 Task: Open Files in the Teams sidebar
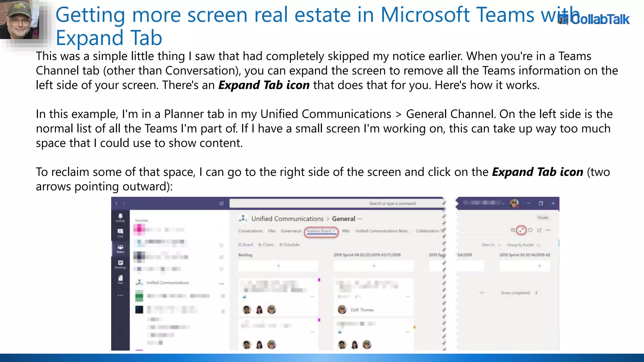click(x=120, y=280)
